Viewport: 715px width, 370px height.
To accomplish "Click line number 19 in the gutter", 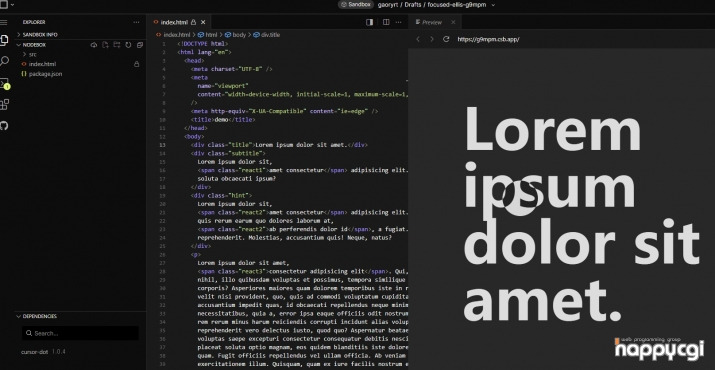I will (163, 195).
